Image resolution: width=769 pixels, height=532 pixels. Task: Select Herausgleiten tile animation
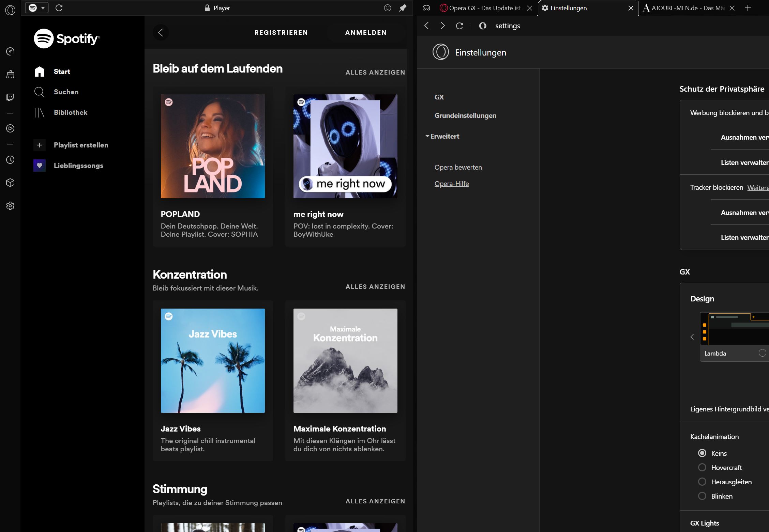[x=702, y=482]
